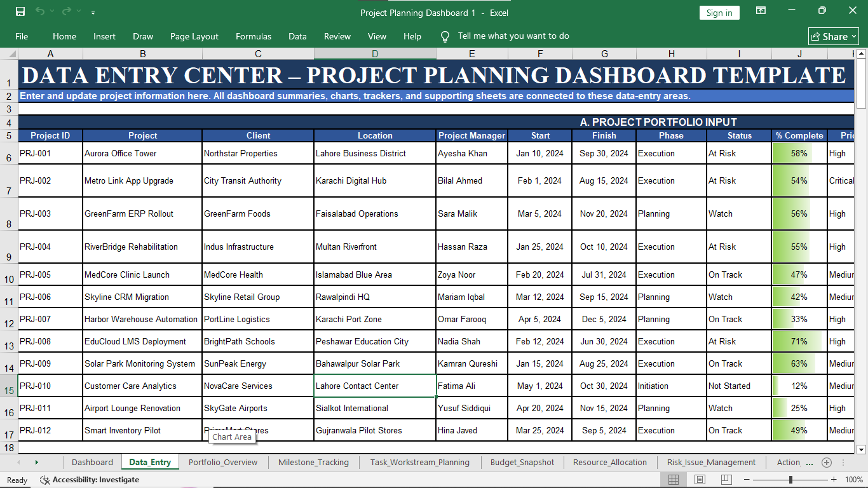868x488 pixels.
Task: Open the Undo history dropdown arrow
Action: tap(52, 12)
